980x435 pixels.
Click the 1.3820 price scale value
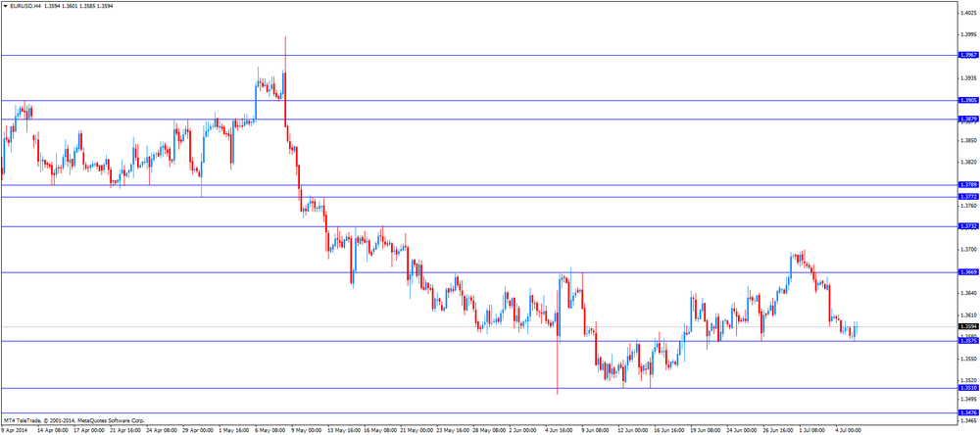click(968, 163)
